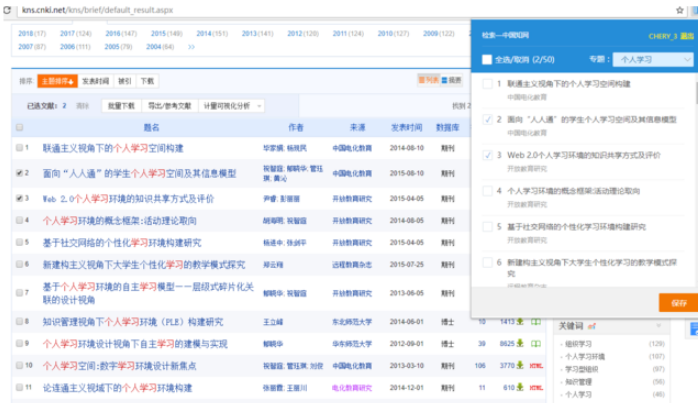Click the browser address bar URL
The image size is (699, 403).
97,10
